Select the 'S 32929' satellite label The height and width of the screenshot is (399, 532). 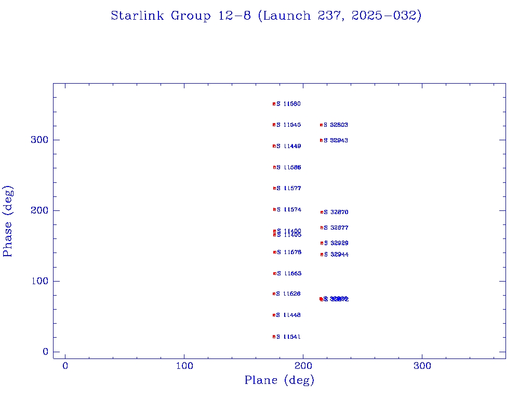[x=336, y=243]
